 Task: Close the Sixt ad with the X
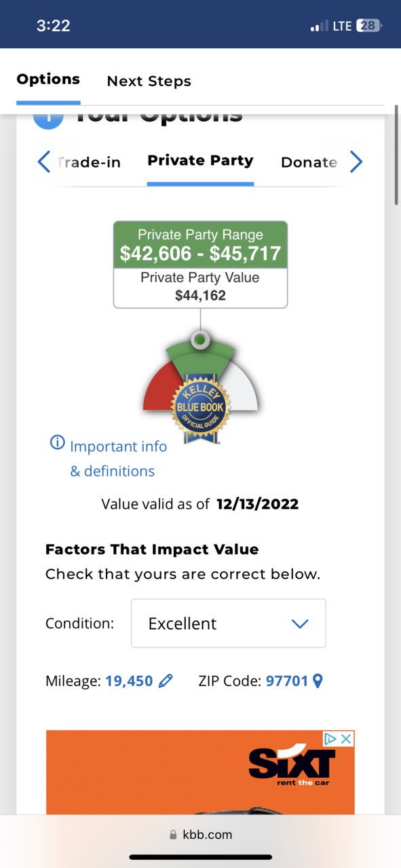346,738
